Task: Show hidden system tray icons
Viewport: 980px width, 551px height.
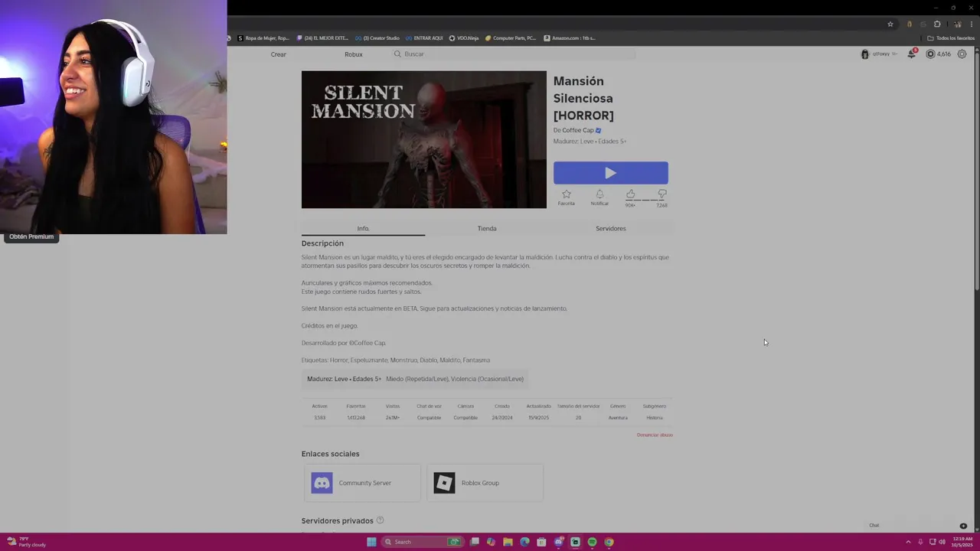Action: coord(908,542)
